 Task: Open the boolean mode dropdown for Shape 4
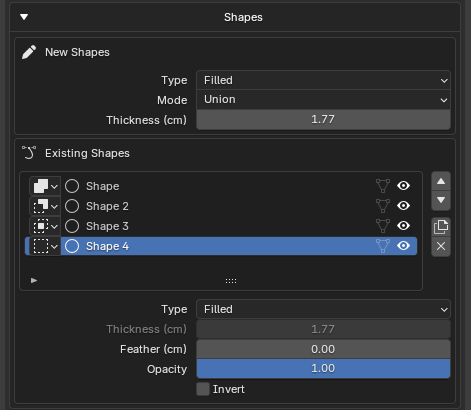click(45, 246)
